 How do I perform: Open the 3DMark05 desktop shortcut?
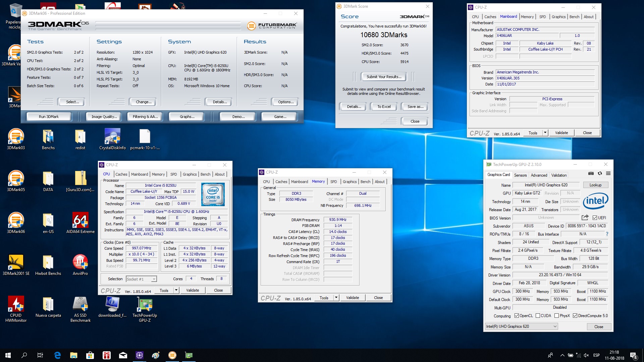pyautogui.click(x=16, y=181)
